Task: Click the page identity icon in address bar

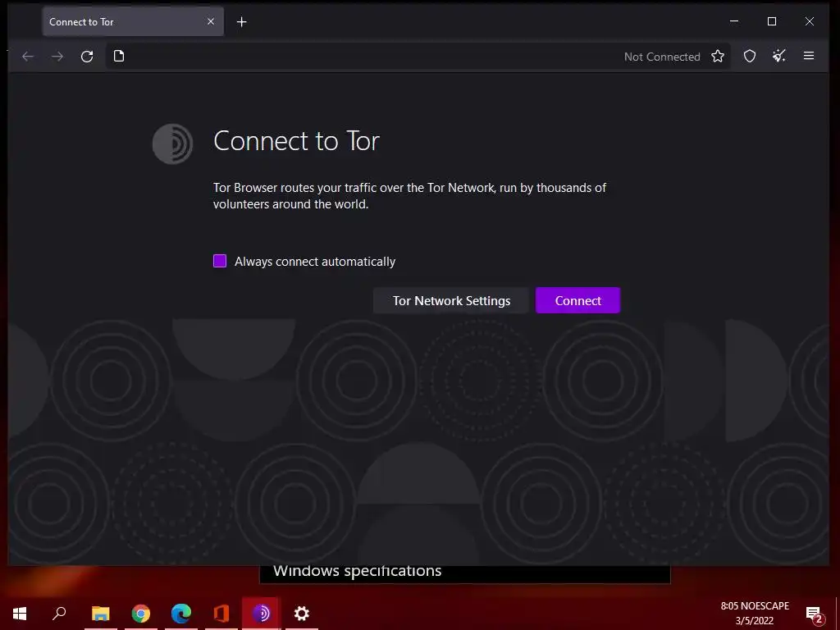Action: click(119, 57)
